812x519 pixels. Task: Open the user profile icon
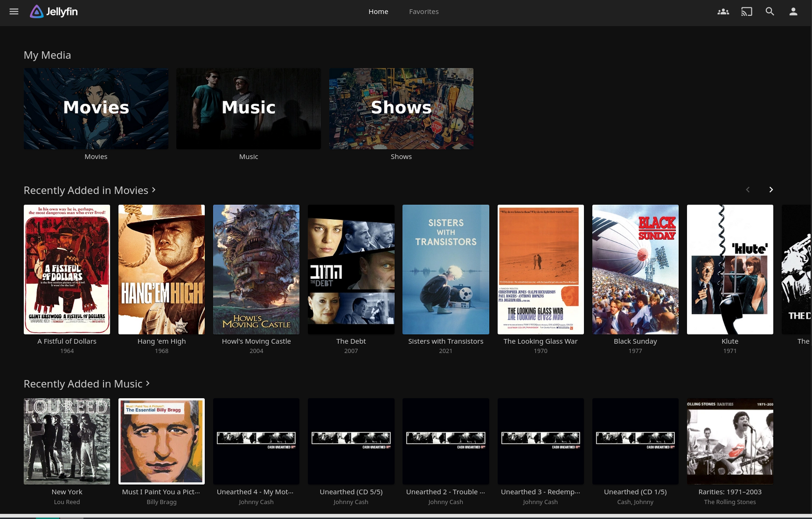793,12
